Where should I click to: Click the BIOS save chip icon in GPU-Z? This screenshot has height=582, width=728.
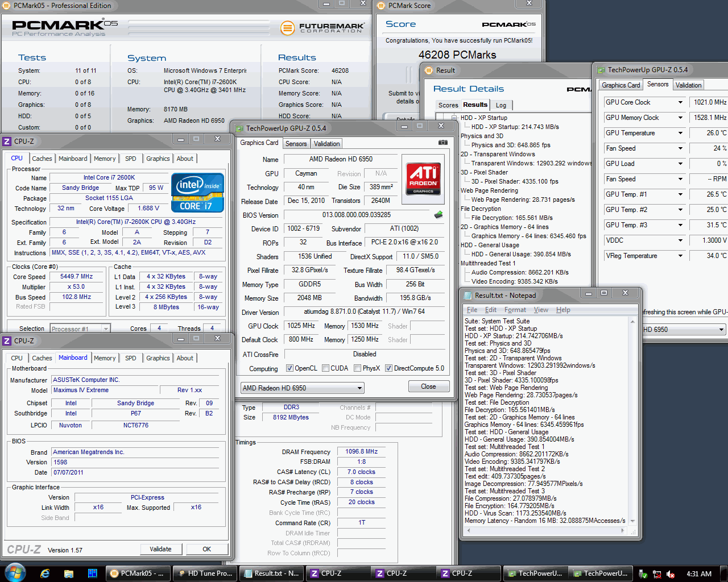tap(439, 215)
